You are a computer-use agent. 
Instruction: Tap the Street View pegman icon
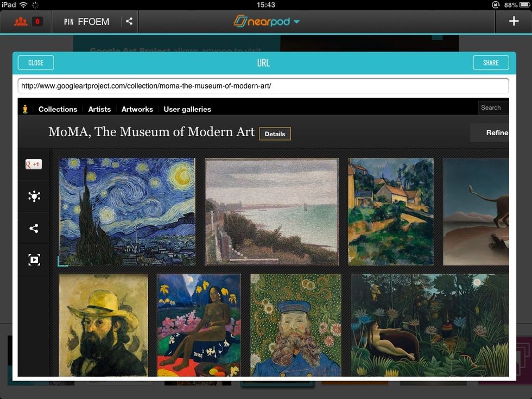25,109
